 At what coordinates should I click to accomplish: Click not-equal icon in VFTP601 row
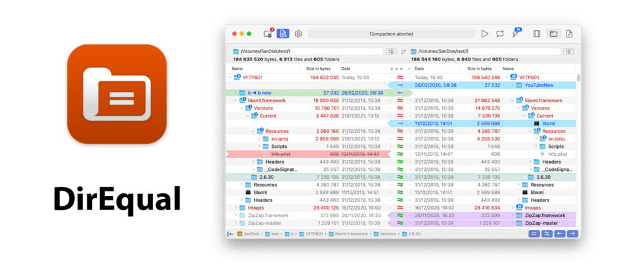pos(400,78)
